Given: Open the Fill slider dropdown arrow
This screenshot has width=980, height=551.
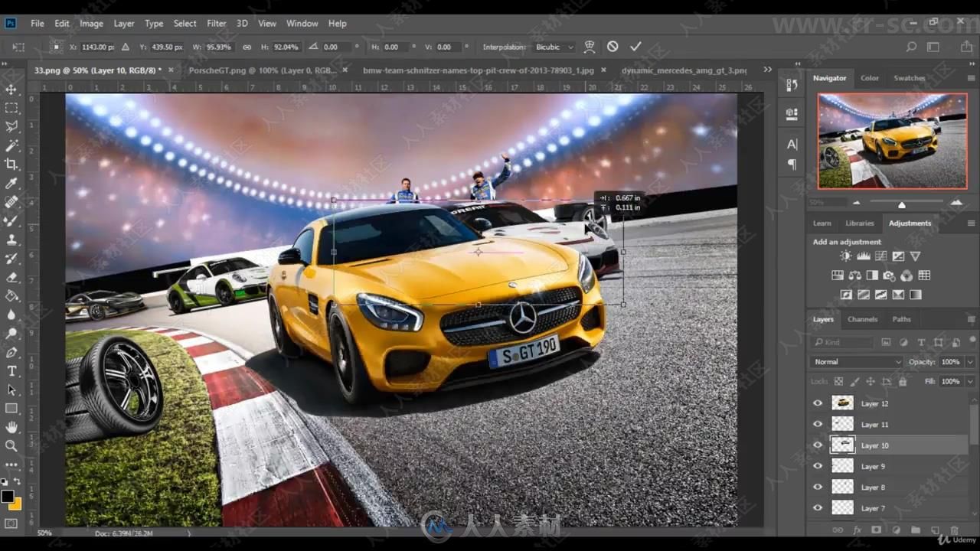Looking at the screenshot, I should click(x=970, y=381).
